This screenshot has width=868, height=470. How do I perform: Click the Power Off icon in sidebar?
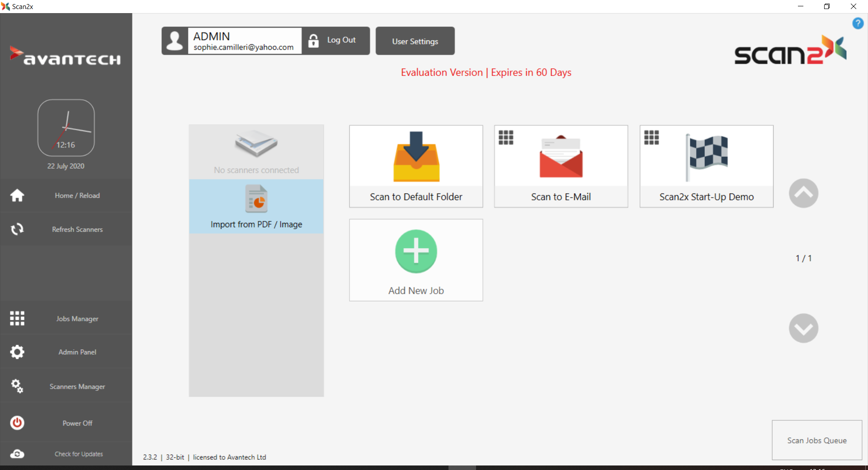(x=17, y=423)
